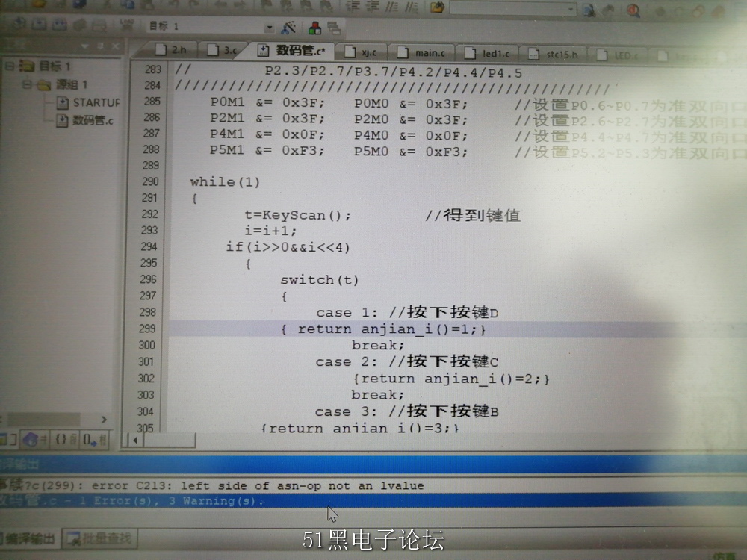Click the file icon of STARTUP in the project tree

point(63,102)
